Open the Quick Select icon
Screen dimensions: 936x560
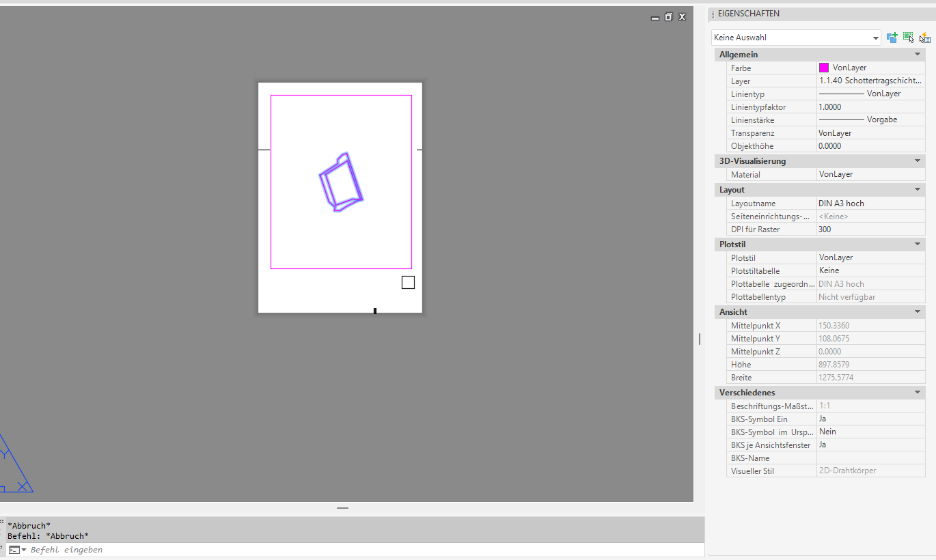point(925,38)
